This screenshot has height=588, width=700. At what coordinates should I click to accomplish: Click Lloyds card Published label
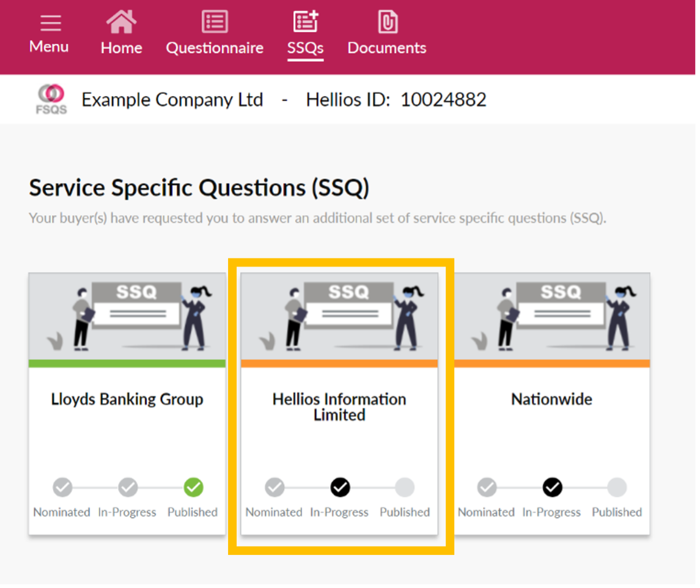point(193,512)
